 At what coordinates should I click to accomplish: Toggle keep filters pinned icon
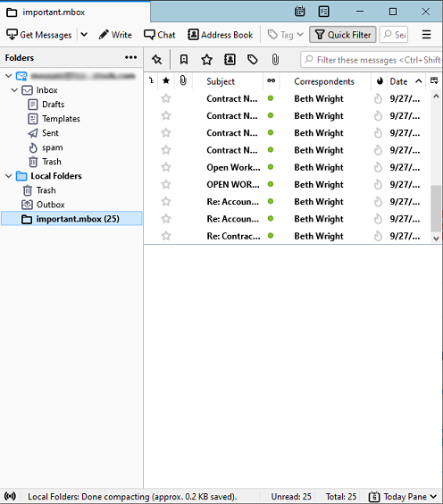coord(157,60)
